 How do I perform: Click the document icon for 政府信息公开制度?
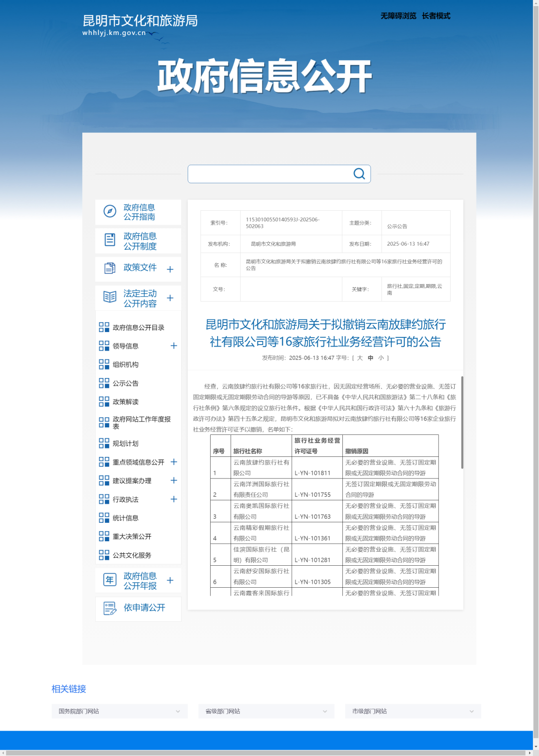(110, 240)
